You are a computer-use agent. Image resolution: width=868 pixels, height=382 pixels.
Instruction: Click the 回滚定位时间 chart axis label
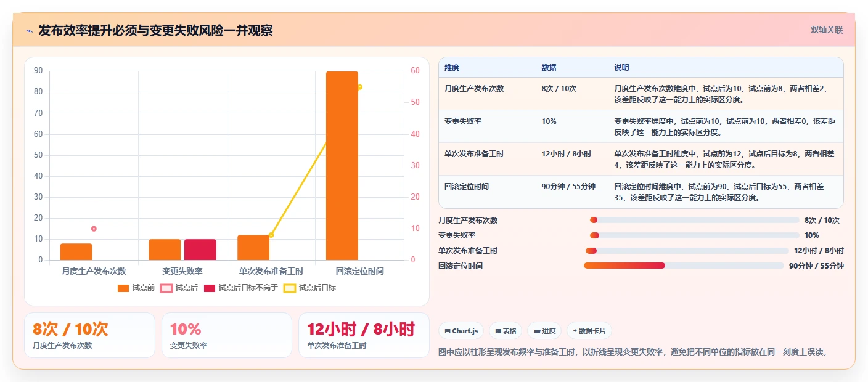(x=360, y=272)
